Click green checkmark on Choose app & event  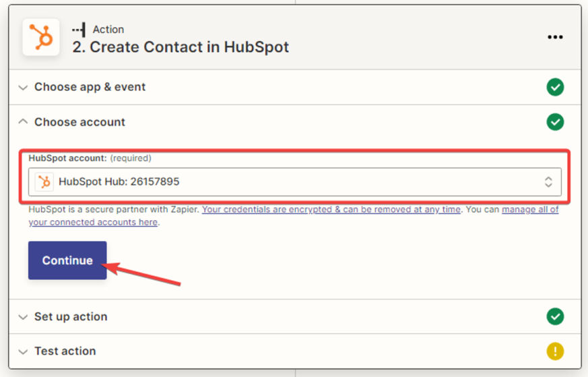pos(555,87)
